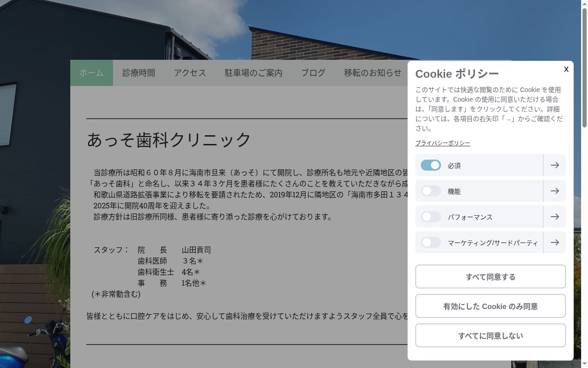Viewport: 588px width, 368px height.
Task: Expand details arrow for 機能
Action: pyautogui.click(x=554, y=191)
